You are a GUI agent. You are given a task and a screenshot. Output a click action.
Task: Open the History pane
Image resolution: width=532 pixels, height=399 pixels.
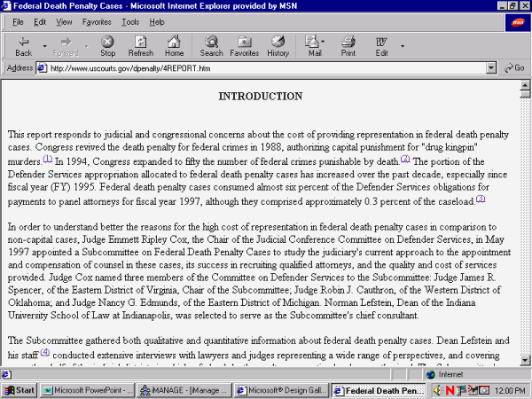[x=278, y=46]
